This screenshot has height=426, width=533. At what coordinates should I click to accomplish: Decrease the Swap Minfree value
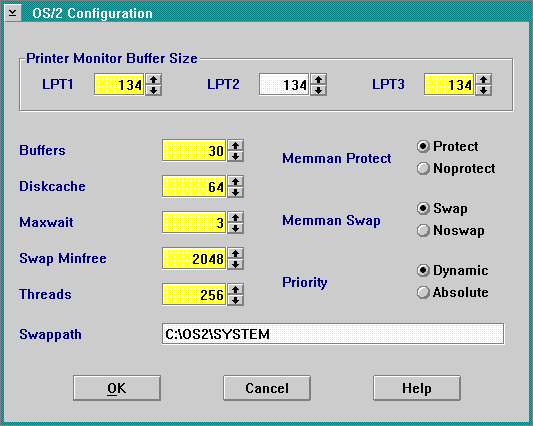[x=235, y=264]
